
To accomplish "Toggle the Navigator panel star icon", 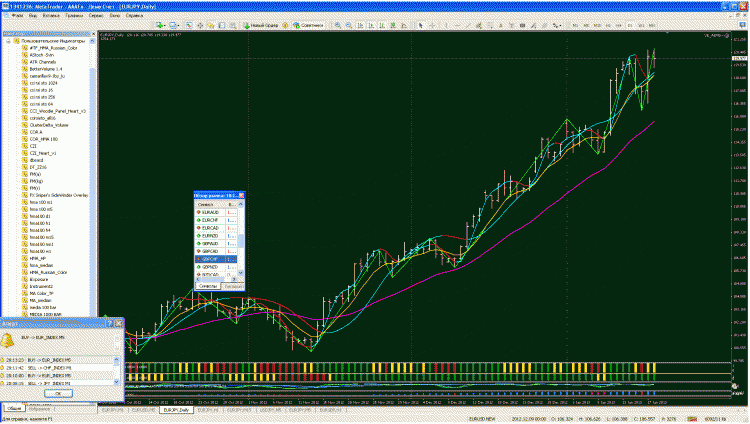I will click(210, 25).
